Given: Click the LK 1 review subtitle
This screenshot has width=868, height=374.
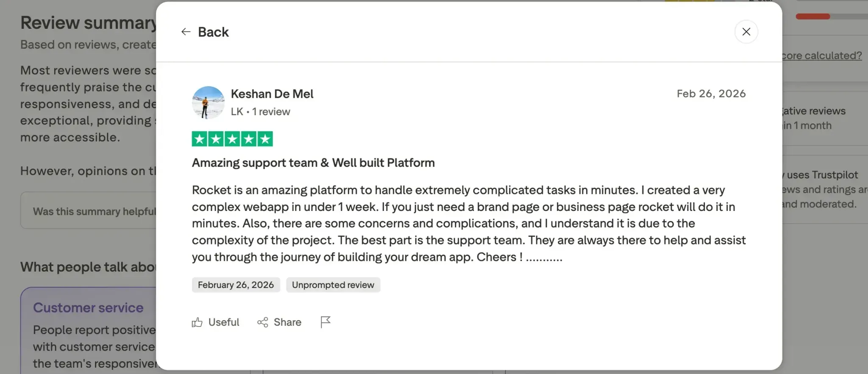Looking at the screenshot, I should coord(260,112).
